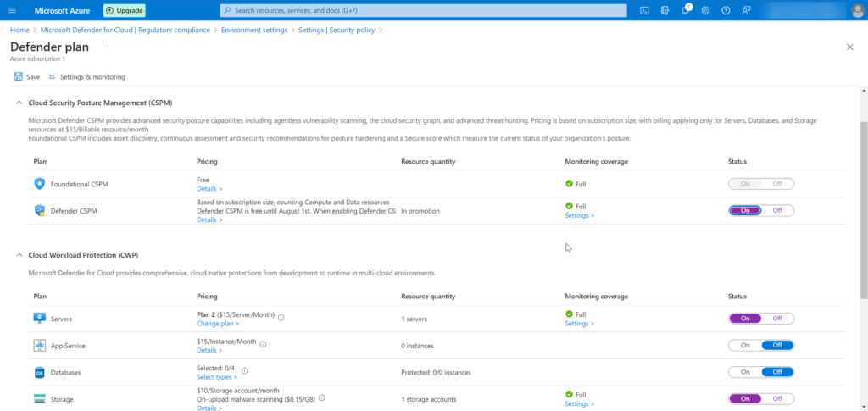Open Cloud Shell from the top bar
Screen dimensions: 868x411
click(x=644, y=10)
